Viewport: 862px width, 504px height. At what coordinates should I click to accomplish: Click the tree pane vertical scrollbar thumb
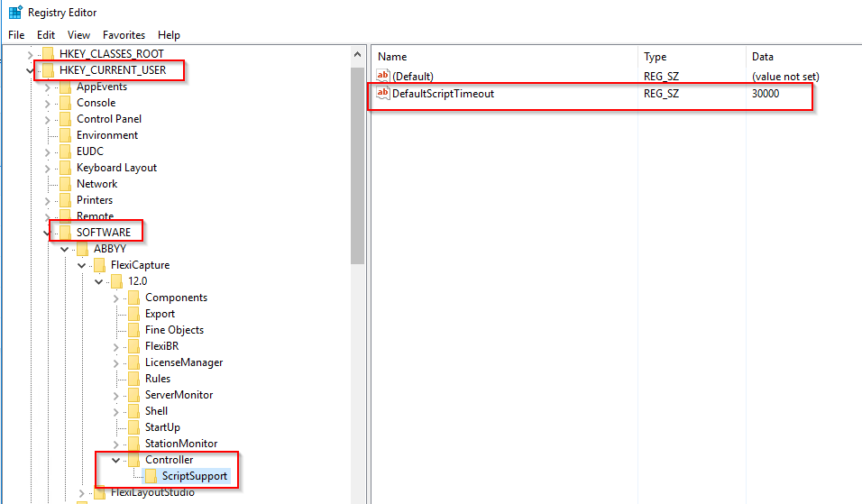pyautogui.click(x=357, y=165)
